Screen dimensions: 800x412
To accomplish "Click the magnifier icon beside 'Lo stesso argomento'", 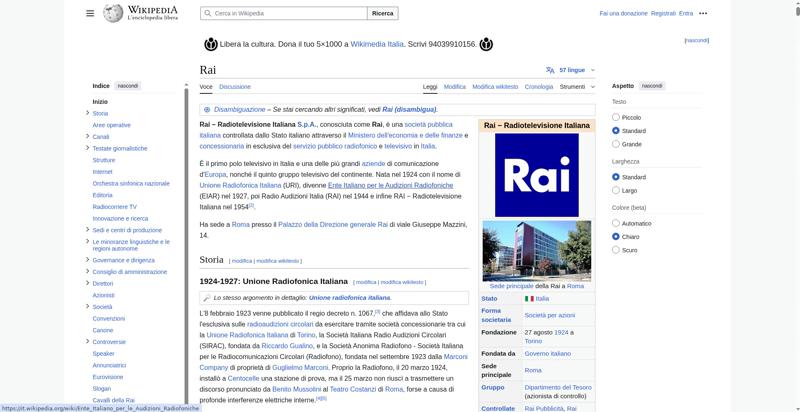I will pos(207,298).
